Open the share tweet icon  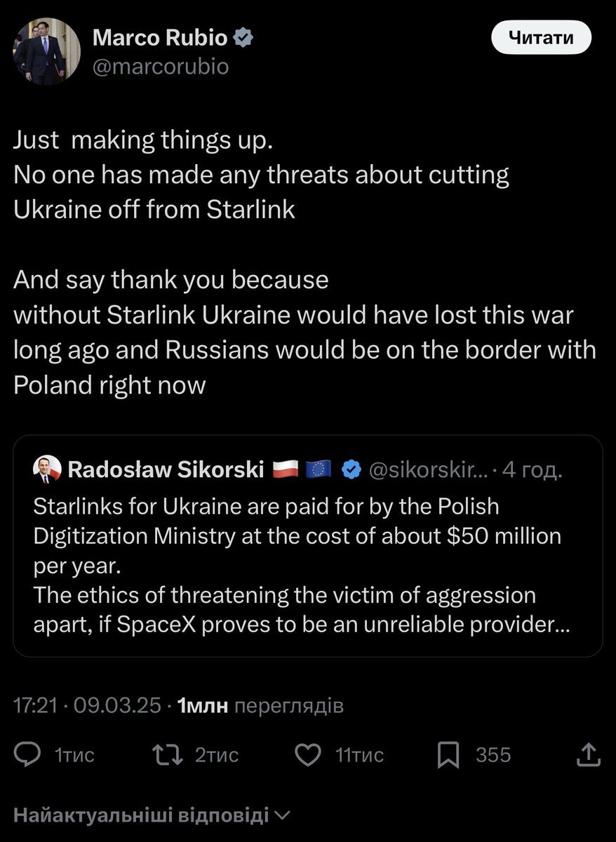(589, 755)
